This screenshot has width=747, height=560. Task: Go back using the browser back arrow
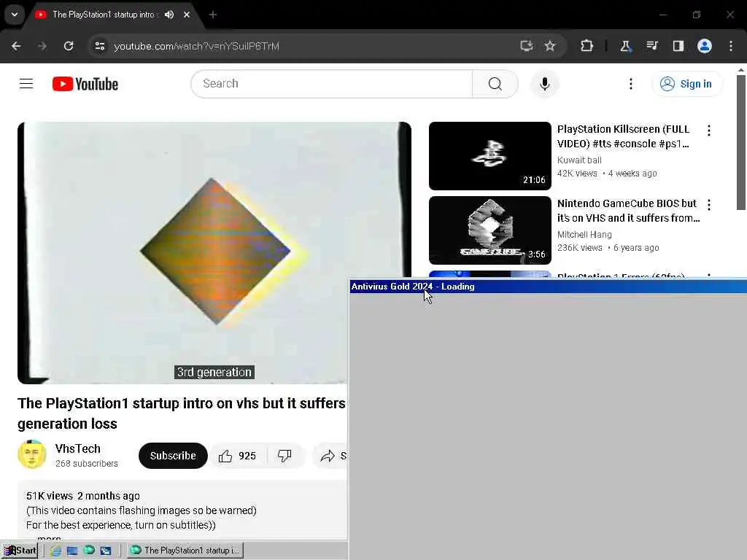coord(16,46)
